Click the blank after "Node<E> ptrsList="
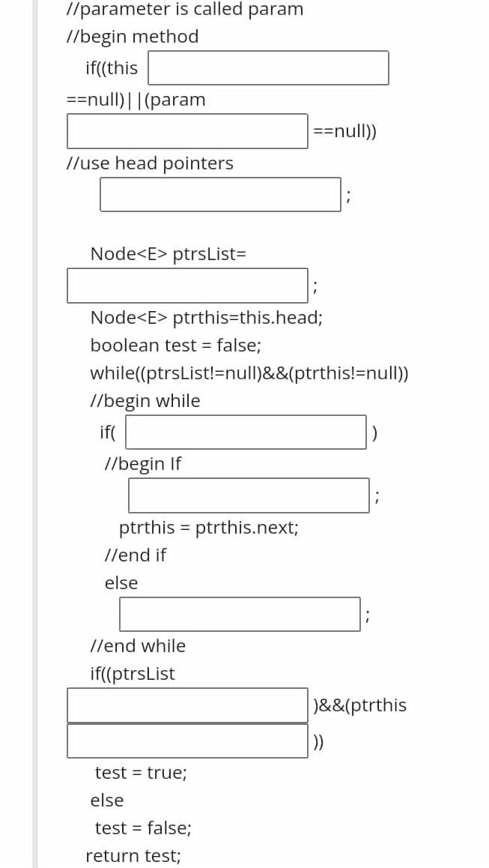Screen dimensions: 489x868 click(x=187, y=285)
